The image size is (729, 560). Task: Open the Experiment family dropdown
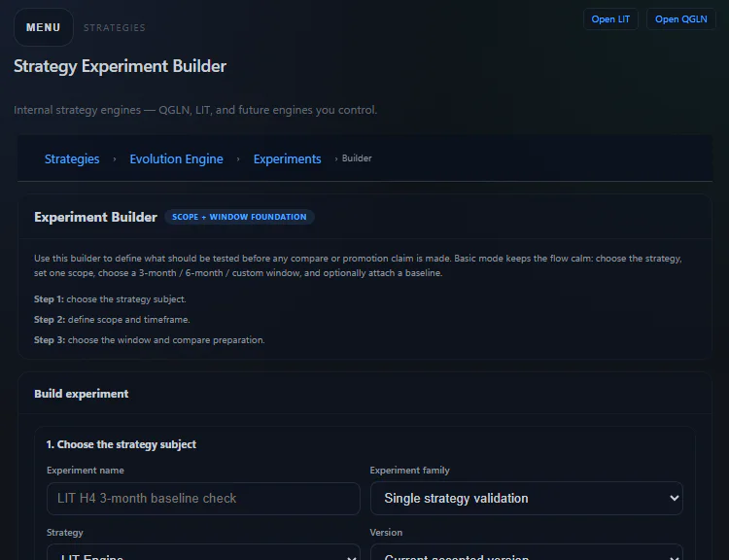coord(526,499)
